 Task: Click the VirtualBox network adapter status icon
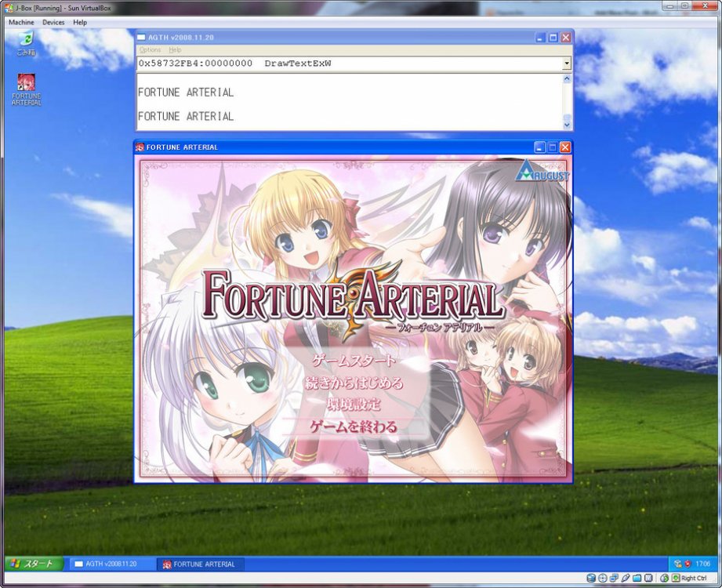tap(614, 578)
